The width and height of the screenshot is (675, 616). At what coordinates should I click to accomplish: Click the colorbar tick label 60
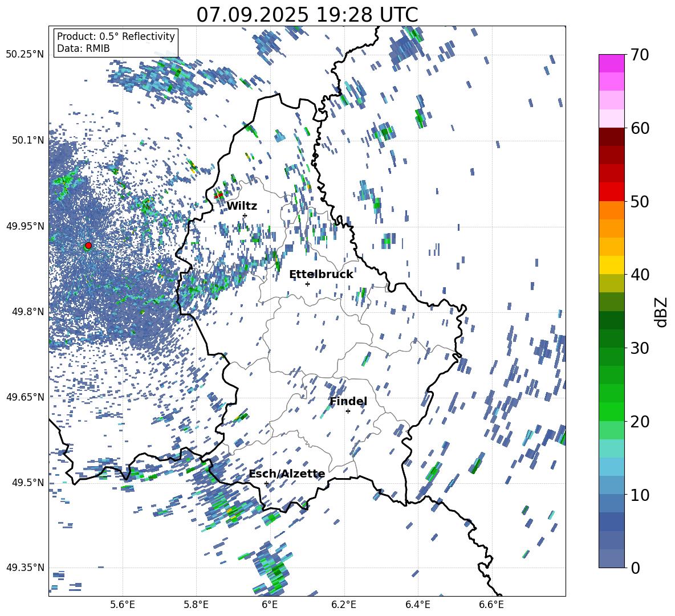(x=640, y=128)
